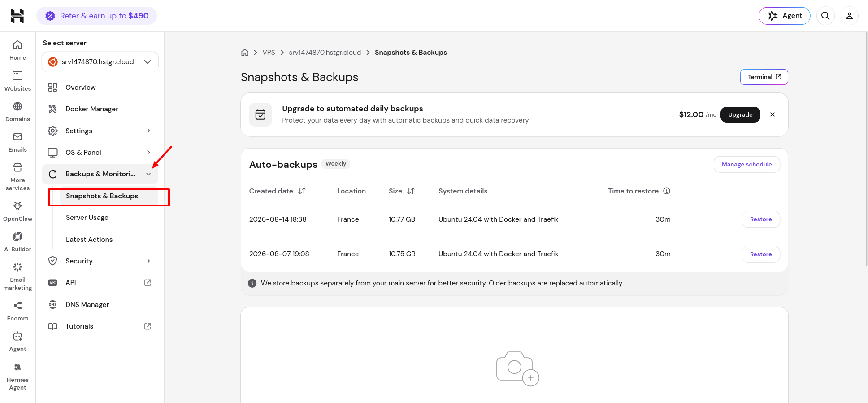Open AI Builder in the rail
Screen dimensions: 868x403
click(17, 242)
